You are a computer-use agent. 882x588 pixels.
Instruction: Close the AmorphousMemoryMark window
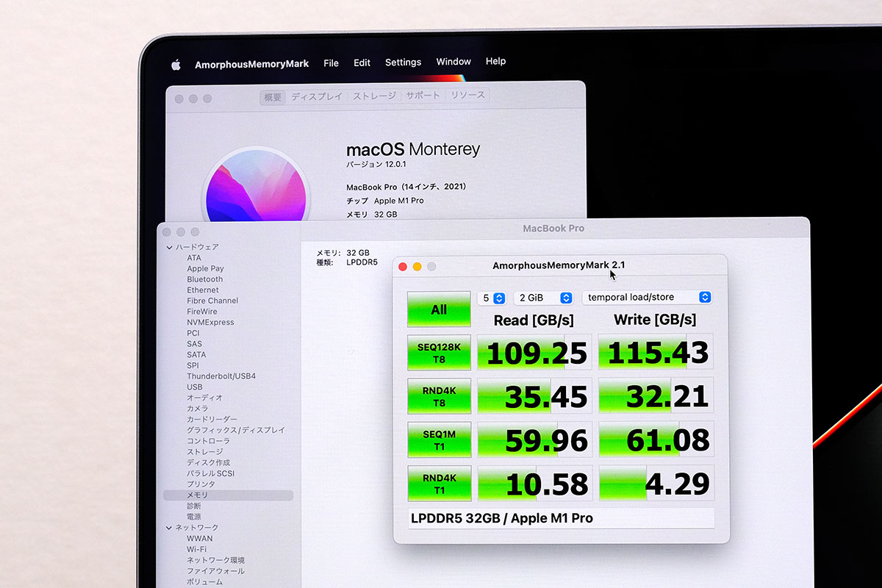pyautogui.click(x=403, y=267)
